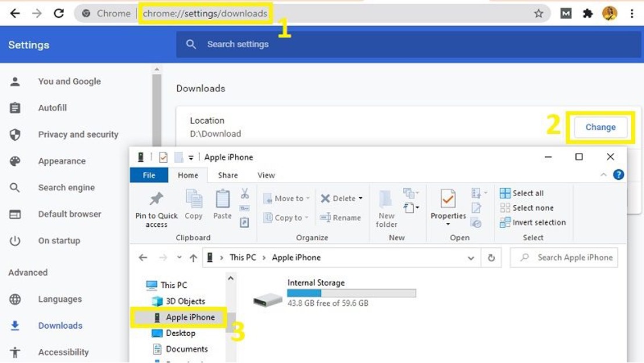Click Invert selection in the ribbon

pyautogui.click(x=533, y=222)
